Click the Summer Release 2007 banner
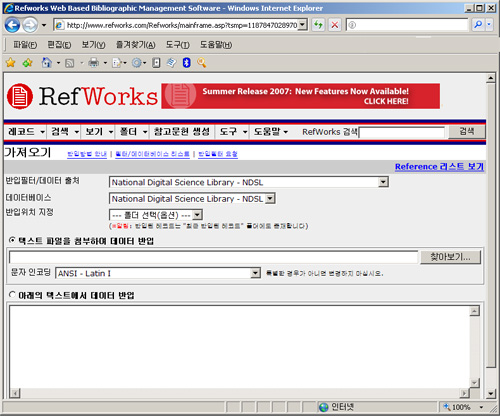Image resolution: width=500 pixels, height=416 pixels. [300, 96]
